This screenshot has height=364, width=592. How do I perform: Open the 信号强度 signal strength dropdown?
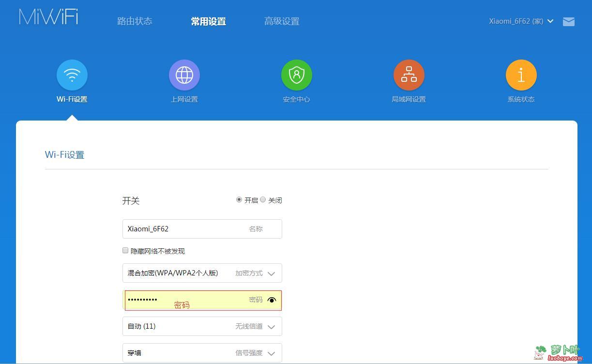pyautogui.click(x=271, y=352)
